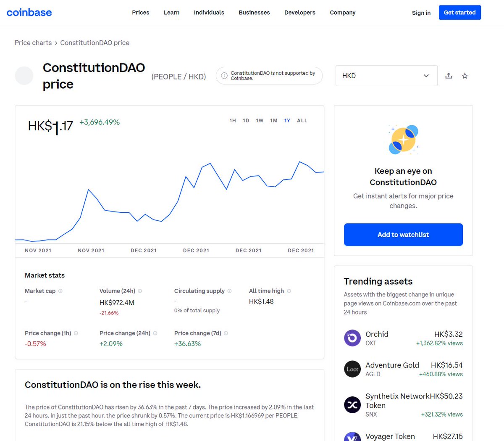Open the Synthetix Network Token name

point(397,401)
